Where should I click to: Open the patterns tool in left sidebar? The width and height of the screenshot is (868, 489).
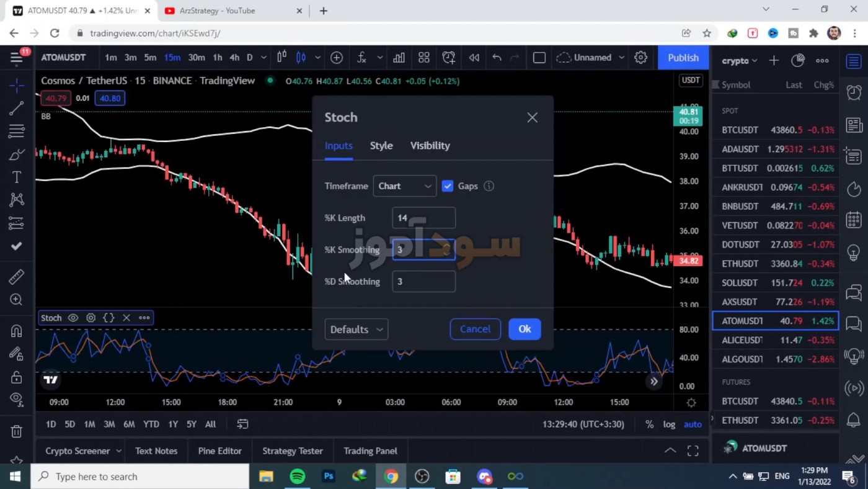(x=17, y=200)
